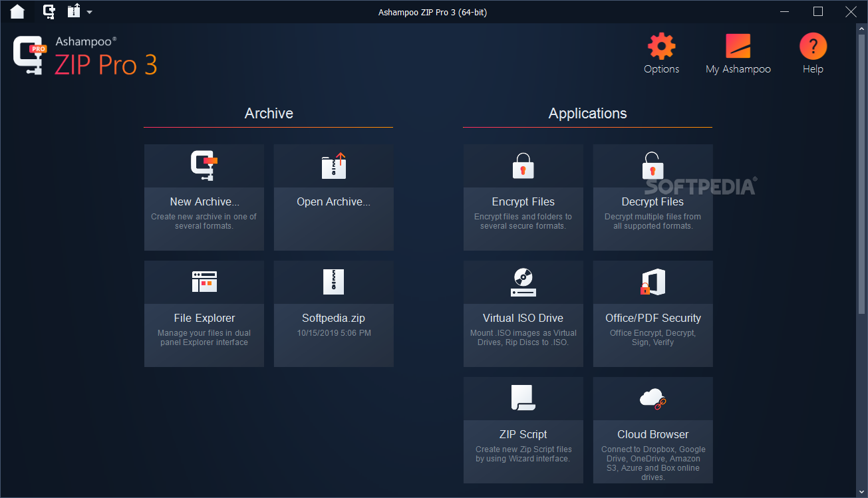Open the Office/PDF Security label

[x=653, y=318]
